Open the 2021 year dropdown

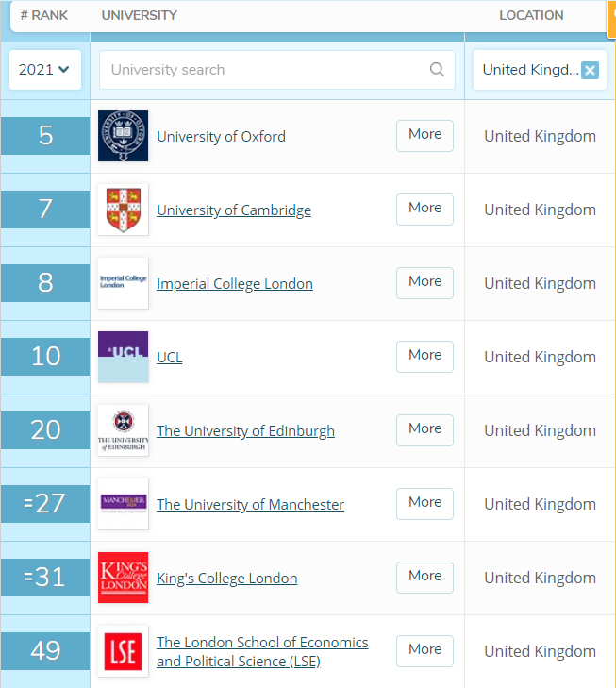pos(44,70)
